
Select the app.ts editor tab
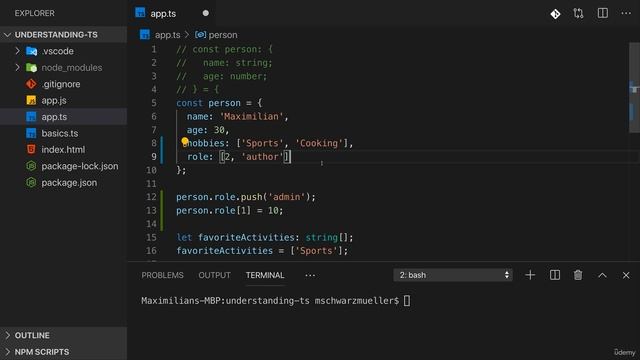click(x=172, y=13)
